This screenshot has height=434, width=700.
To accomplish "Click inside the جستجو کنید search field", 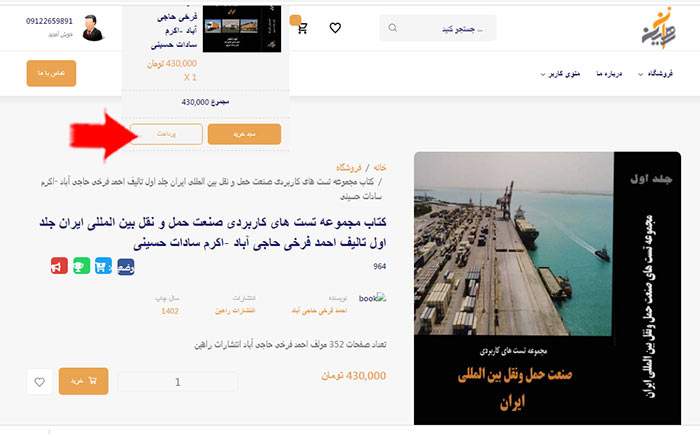I will pos(438,28).
